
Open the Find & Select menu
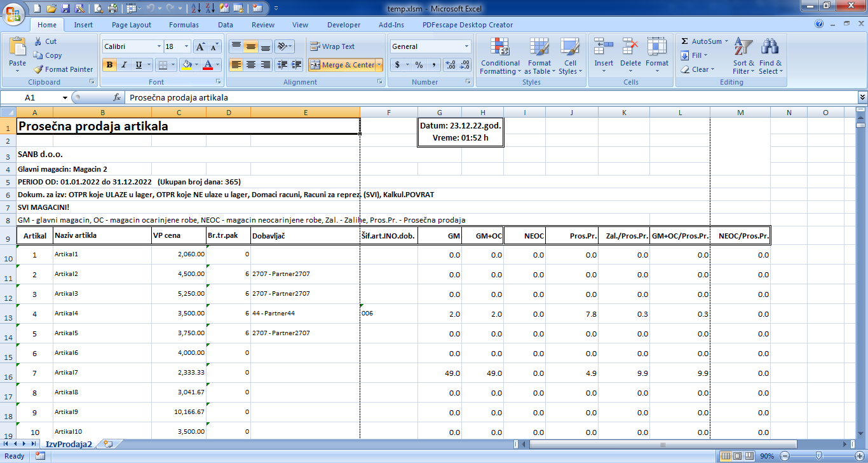coord(771,55)
